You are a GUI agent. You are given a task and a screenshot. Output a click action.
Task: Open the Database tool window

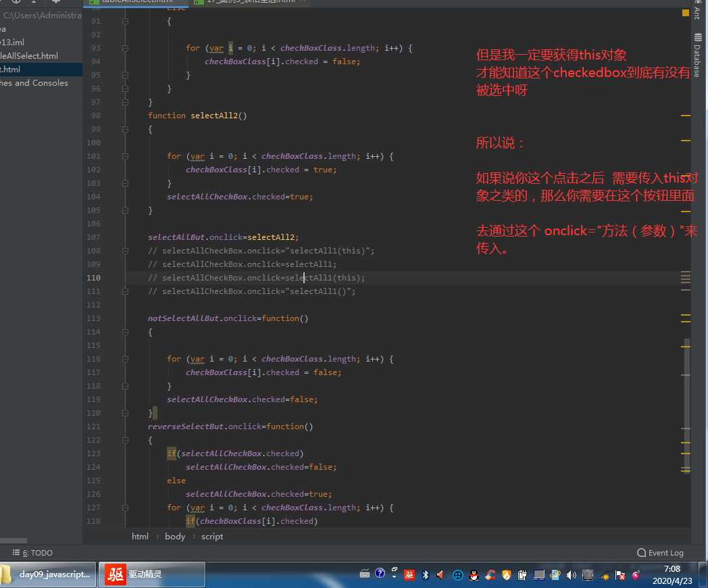click(698, 55)
